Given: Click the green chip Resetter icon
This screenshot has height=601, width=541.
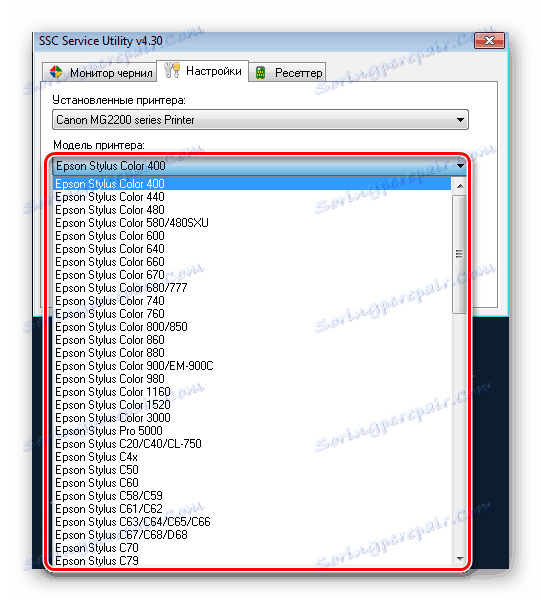Looking at the screenshot, I should click(x=260, y=72).
